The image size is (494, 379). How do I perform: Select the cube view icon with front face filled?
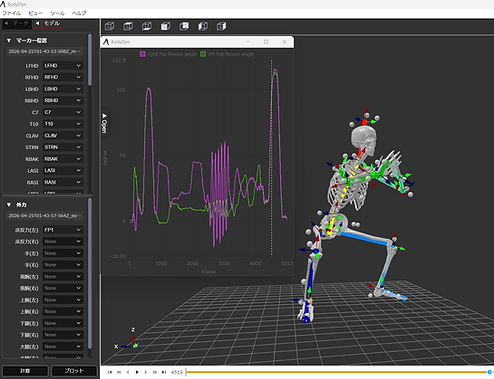pyautogui.click(x=165, y=26)
